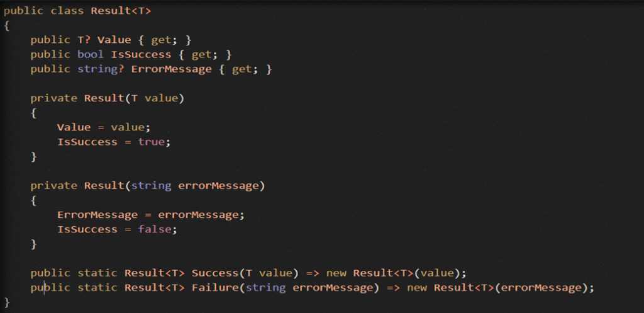Click the lambda arrow on the Failure line

click(394, 288)
